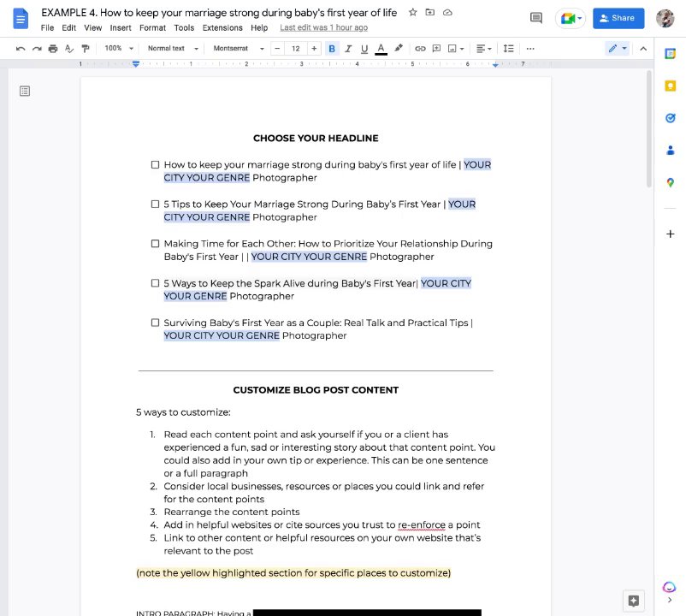The width and height of the screenshot is (686, 616).
Task: Go to Docs home via blue logo
Action: point(21,19)
